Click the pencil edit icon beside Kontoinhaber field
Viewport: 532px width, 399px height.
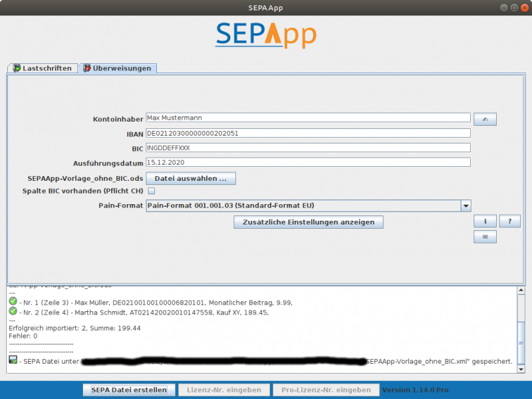485,118
